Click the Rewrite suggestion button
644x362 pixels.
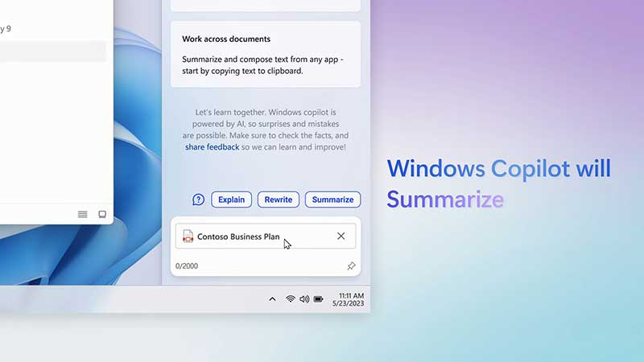pyautogui.click(x=279, y=200)
